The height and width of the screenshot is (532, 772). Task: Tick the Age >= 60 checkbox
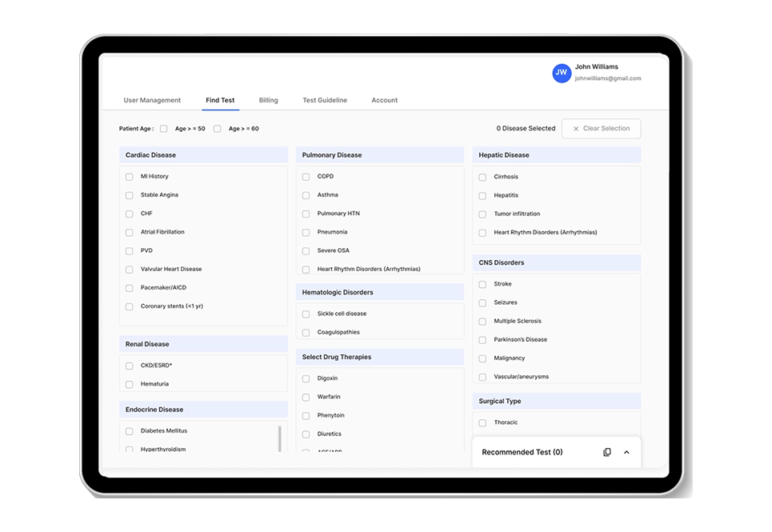click(217, 129)
